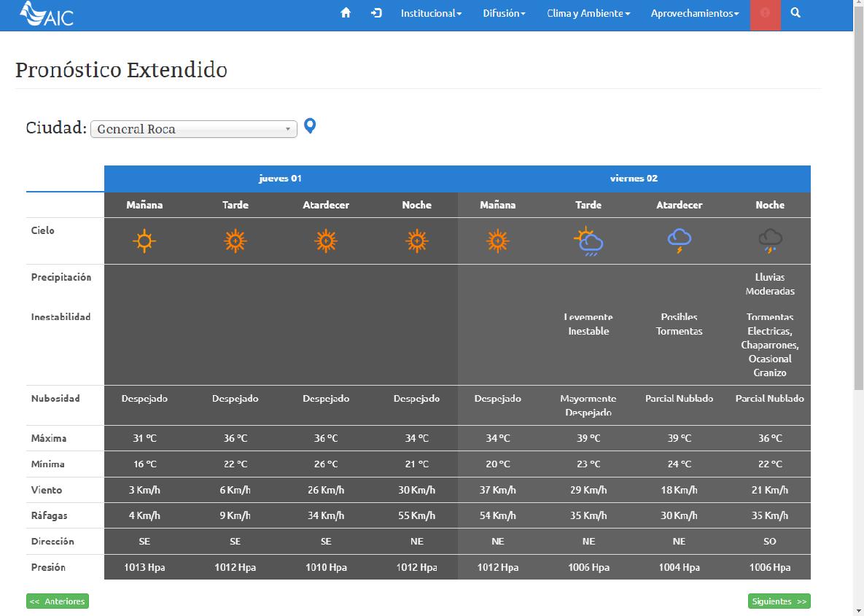
Task: Click the jueves 01 header
Action: pos(280,179)
